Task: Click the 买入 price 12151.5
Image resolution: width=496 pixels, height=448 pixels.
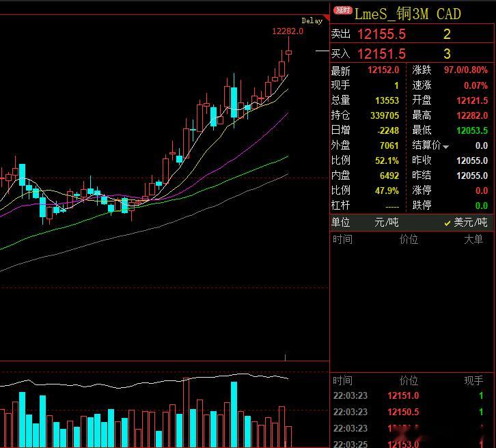Action: point(381,54)
